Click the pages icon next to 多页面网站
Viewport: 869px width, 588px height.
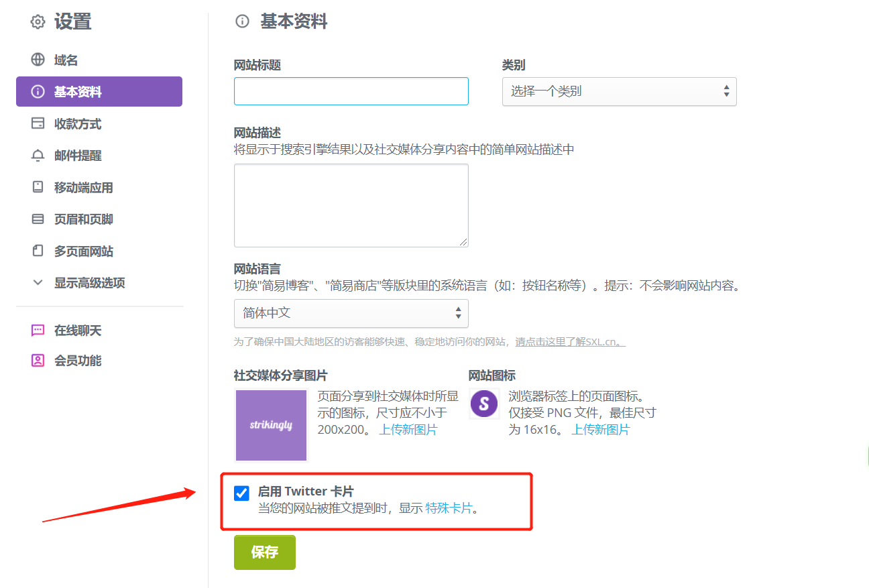pyautogui.click(x=38, y=251)
